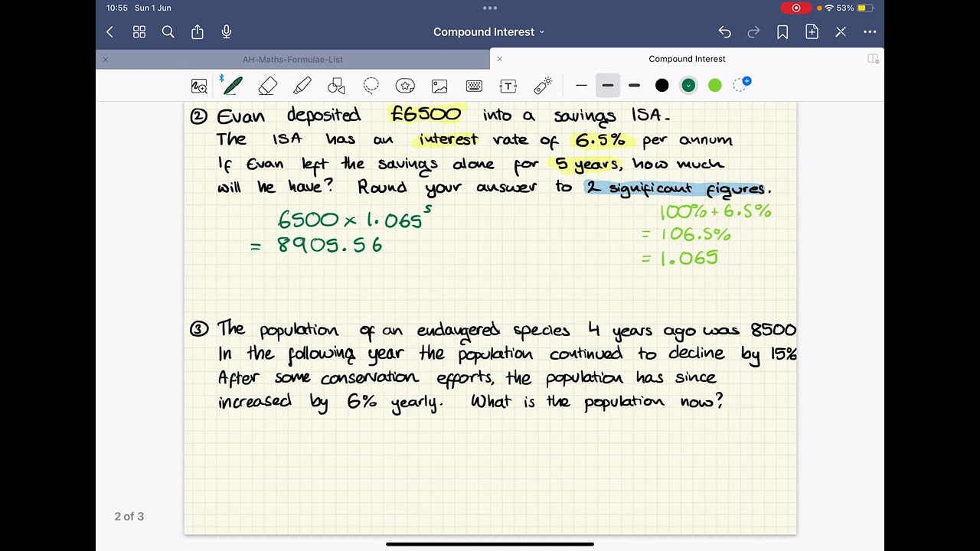This screenshot has width=980, height=551.
Task: Tap the '2 of 3' page indicator
Action: pos(129,517)
